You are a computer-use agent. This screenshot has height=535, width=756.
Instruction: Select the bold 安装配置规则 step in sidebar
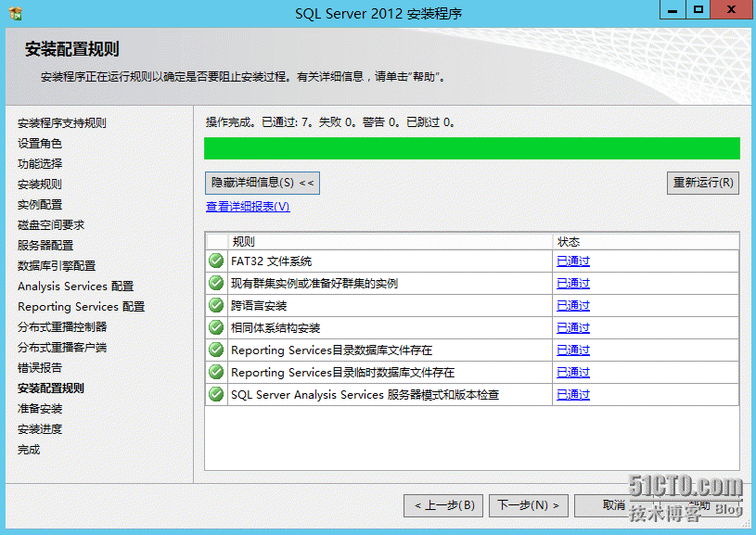click(51, 388)
